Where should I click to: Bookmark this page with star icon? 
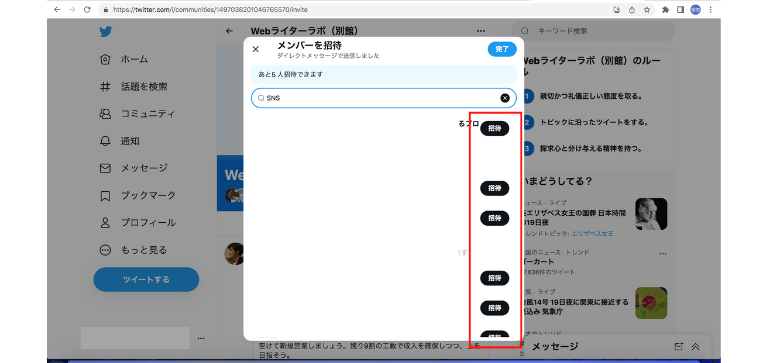click(x=647, y=9)
